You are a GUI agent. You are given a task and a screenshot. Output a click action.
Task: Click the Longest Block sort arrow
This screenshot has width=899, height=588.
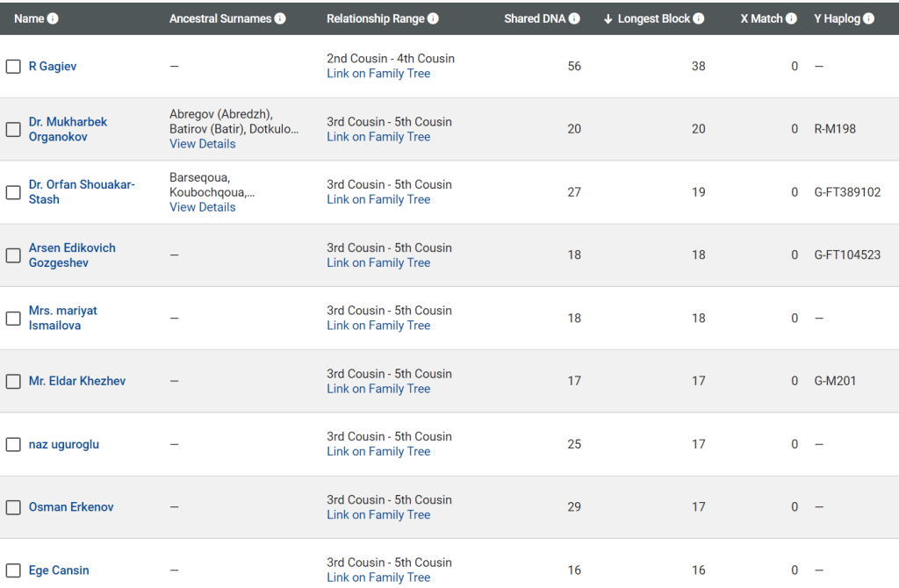[608, 18]
